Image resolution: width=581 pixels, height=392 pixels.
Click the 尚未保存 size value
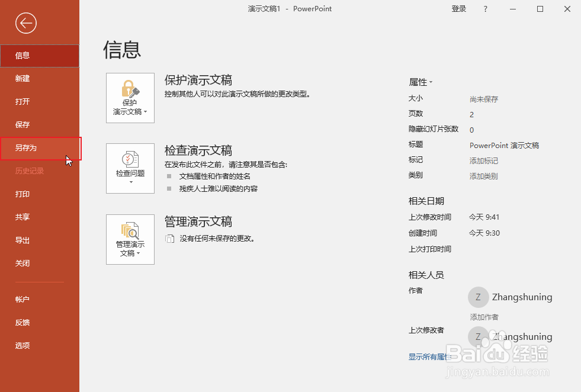tap(483, 99)
